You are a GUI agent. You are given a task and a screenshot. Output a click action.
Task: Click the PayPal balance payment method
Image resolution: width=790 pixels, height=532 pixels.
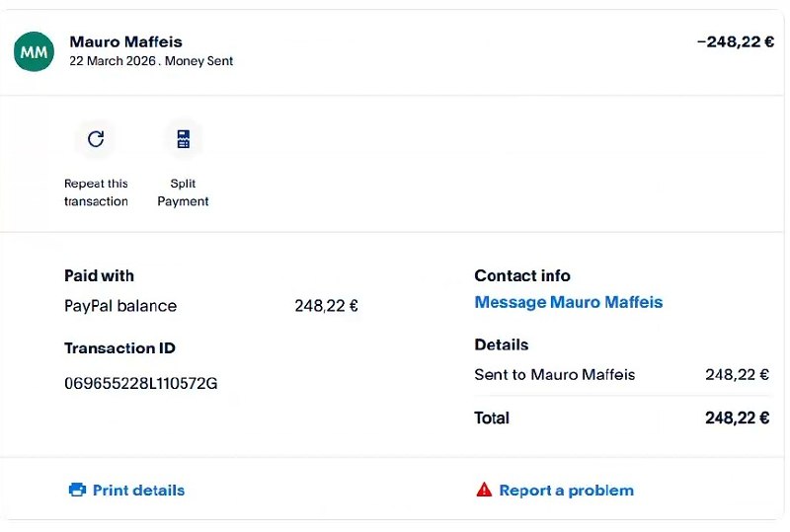(120, 306)
